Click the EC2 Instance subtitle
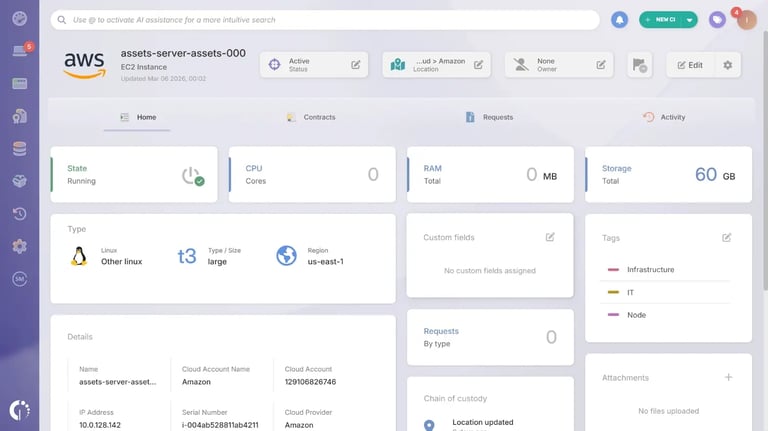The height and width of the screenshot is (431, 768). pos(144,67)
